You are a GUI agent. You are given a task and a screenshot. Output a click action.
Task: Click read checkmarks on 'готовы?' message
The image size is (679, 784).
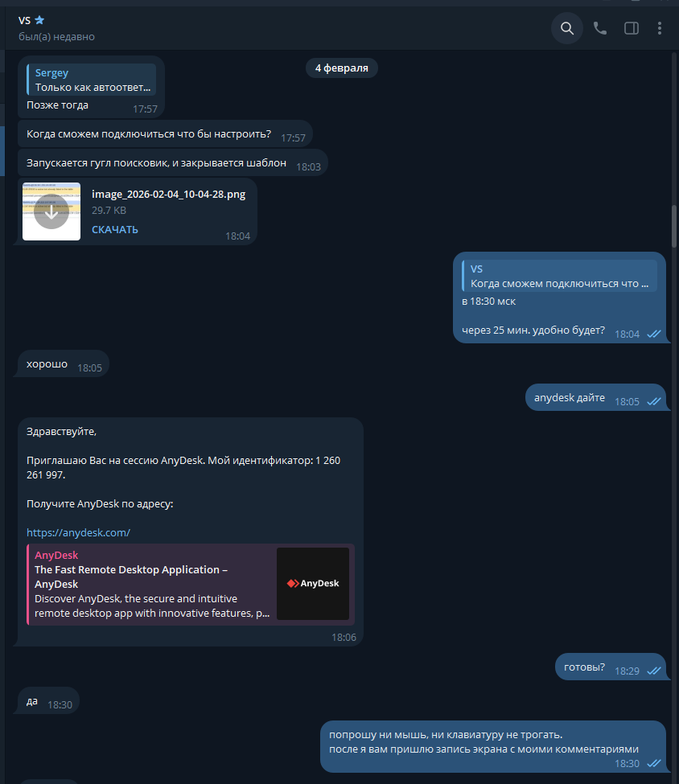tap(653, 671)
